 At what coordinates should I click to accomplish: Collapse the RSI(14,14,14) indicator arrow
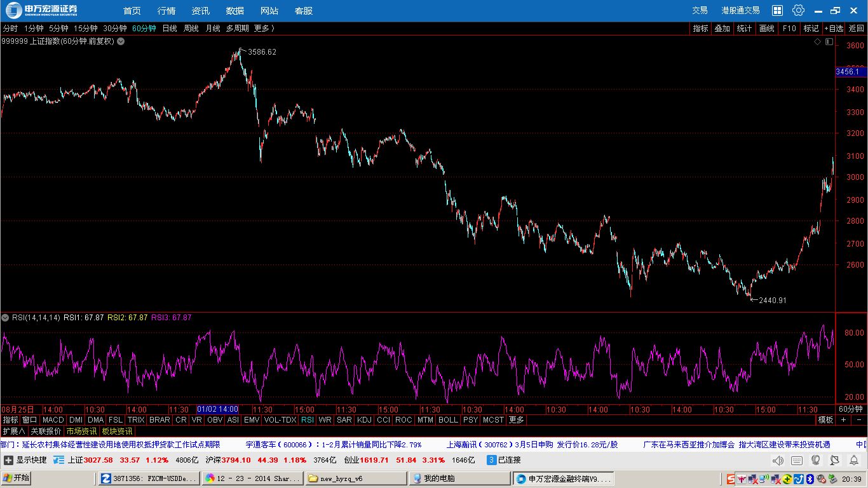(5, 317)
